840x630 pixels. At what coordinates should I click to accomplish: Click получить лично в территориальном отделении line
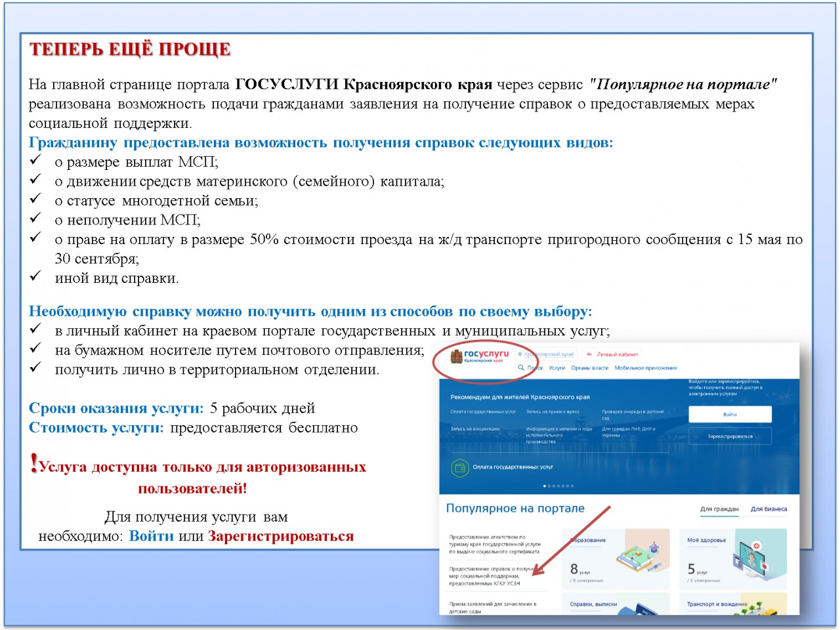[217, 369]
